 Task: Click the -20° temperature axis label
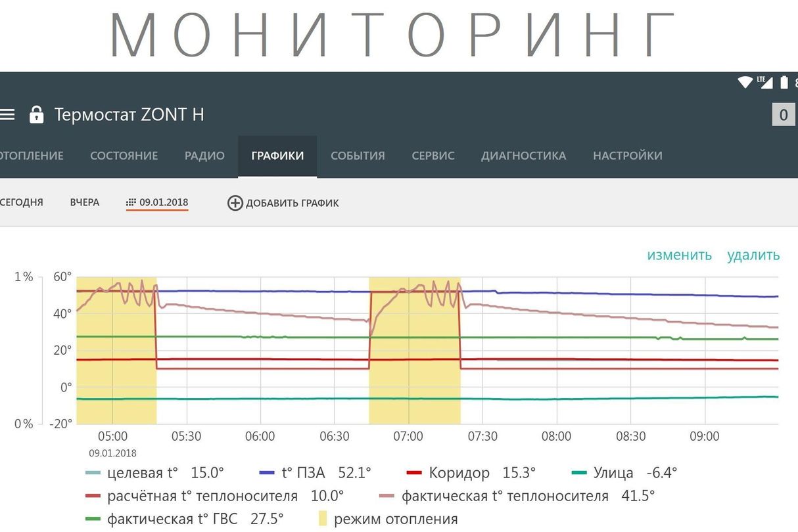pos(59,424)
